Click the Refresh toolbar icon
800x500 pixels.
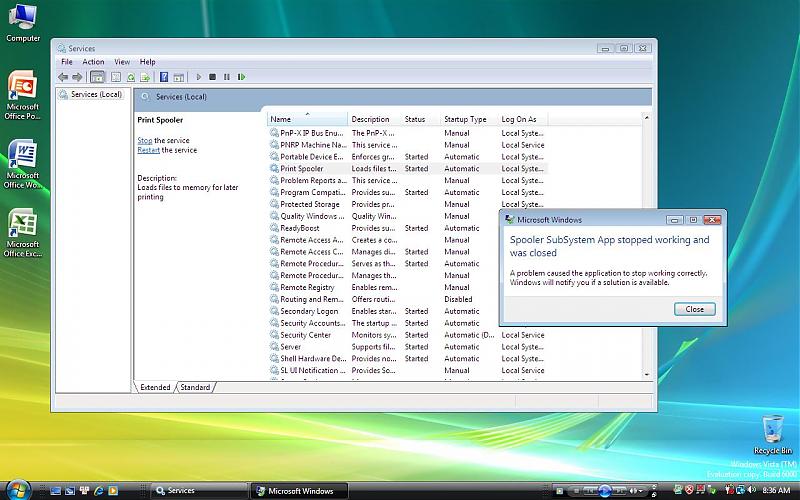coord(131,77)
